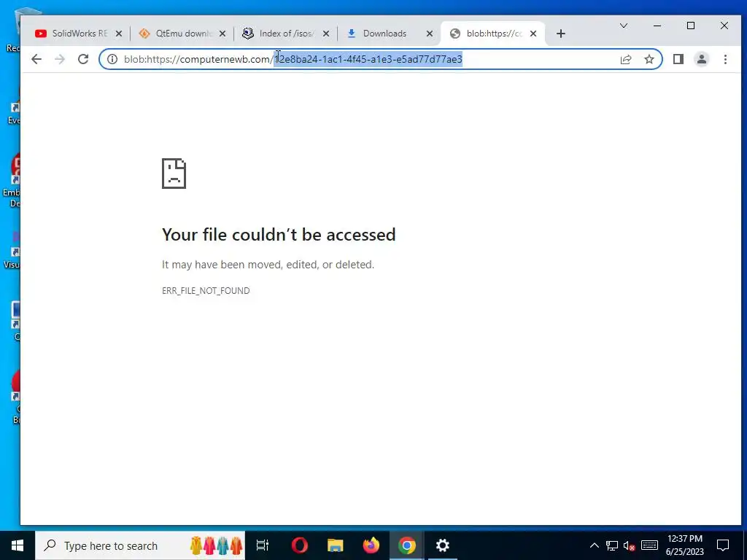Open the Chrome side panel
The image size is (747, 560).
pos(678,59)
